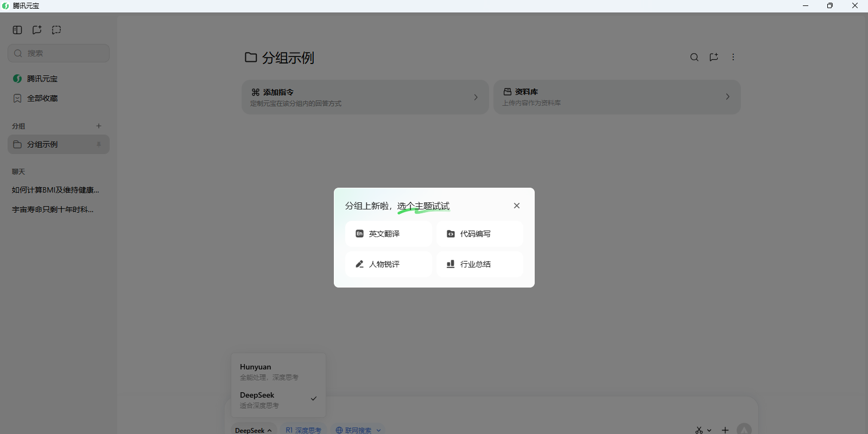Image resolution: width=868 pixels, height=434 pixels.
Task: Expand the 添加指令 card
Action: click(x=365, y=97)
